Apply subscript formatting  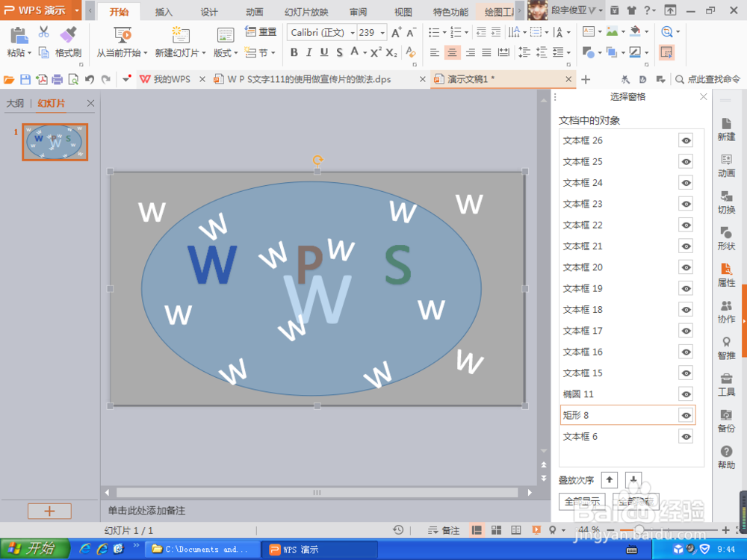[x=391, y=52]
